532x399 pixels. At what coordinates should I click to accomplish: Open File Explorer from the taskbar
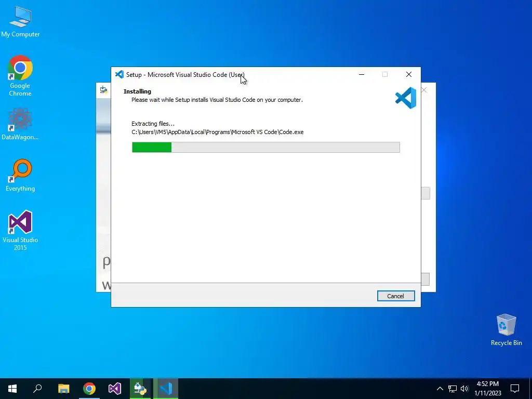(x=64, y=389)
